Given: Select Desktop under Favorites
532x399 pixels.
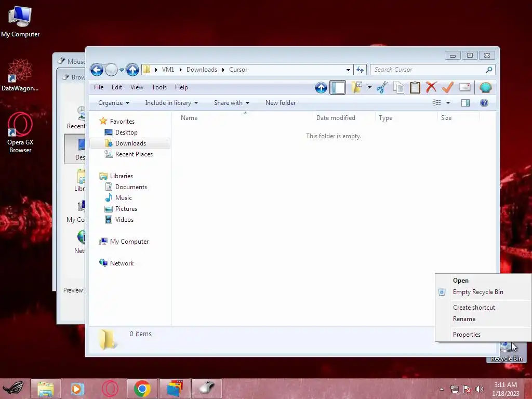Looking at the screenshot, I should click(126, 132).
